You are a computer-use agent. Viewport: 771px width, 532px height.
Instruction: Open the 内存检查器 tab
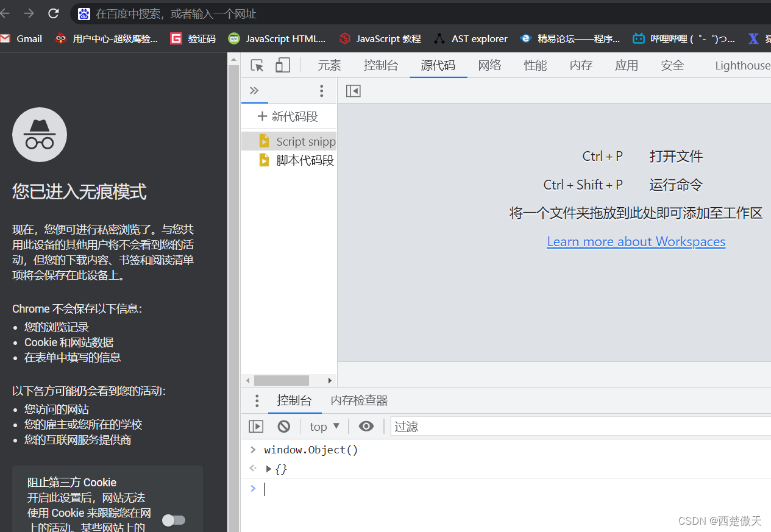(x=358, y=400)
